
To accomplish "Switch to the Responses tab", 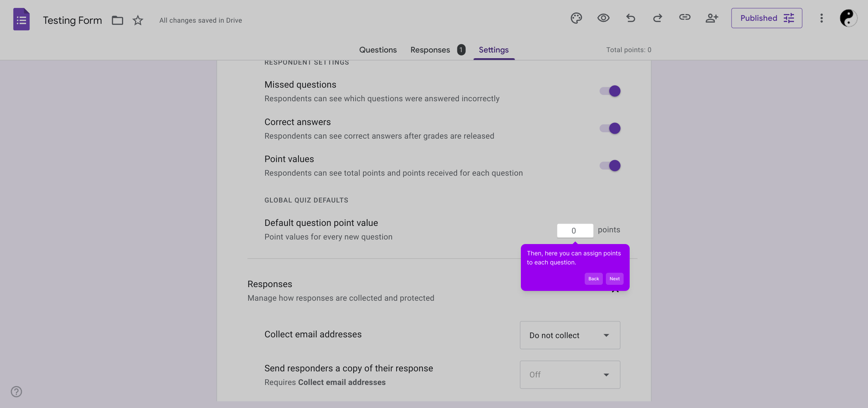I will point(430,50).
